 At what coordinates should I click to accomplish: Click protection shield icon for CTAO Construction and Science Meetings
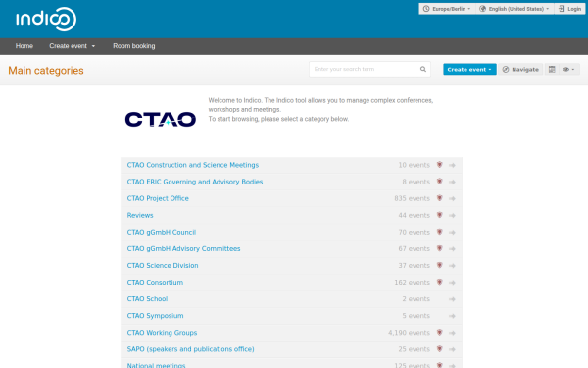point(440,165)
